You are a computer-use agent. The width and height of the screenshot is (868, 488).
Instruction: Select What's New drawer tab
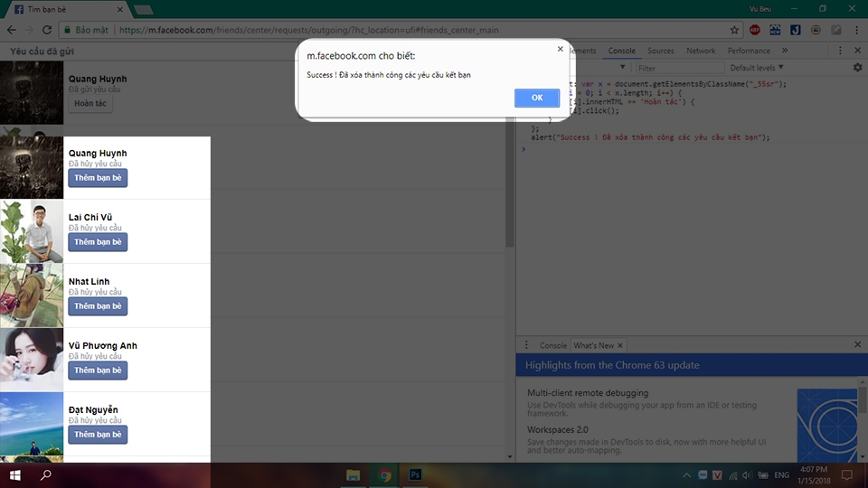[593, 345]
